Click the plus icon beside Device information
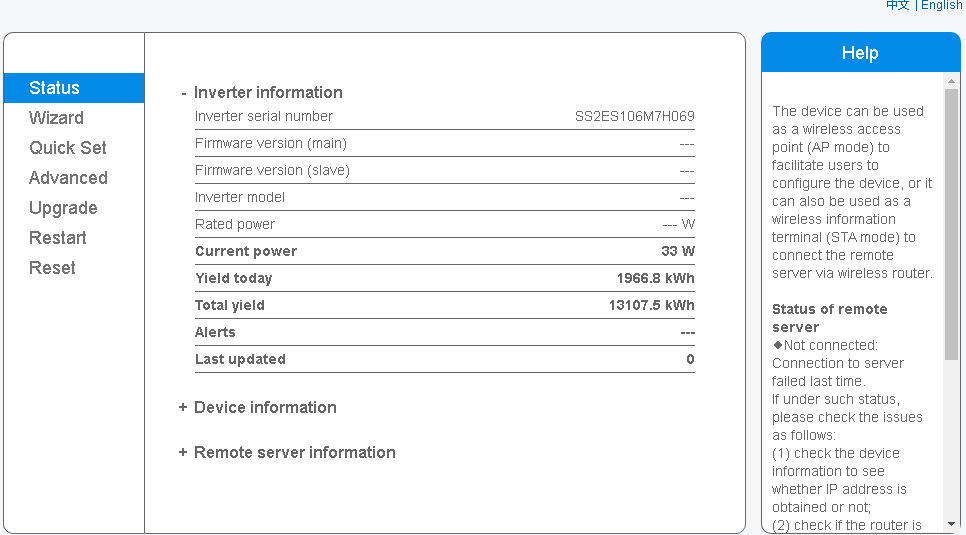The image size is (966, 535). [x=183, y=407]
